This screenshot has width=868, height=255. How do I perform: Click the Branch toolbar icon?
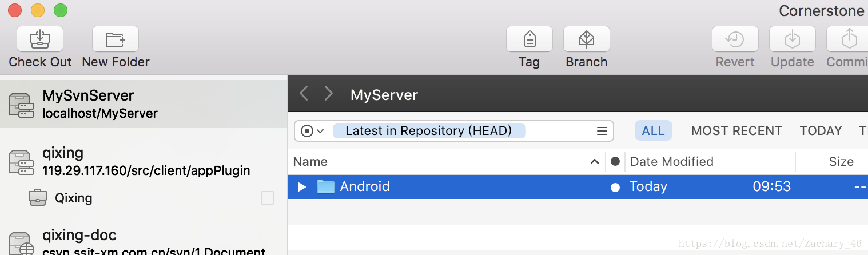pos(587,39)
